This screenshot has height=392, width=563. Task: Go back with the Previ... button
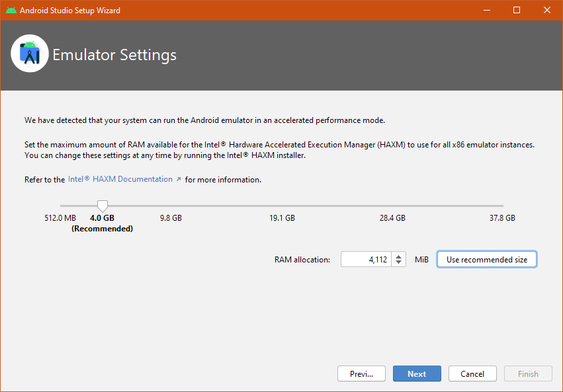pyautogui.click(x=361, y=373)
